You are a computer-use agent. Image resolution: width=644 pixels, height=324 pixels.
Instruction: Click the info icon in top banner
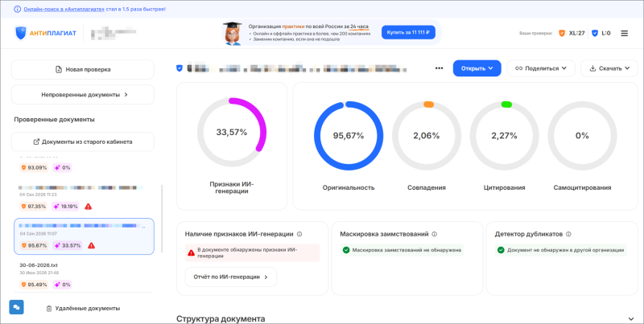[x=17, y=9]
